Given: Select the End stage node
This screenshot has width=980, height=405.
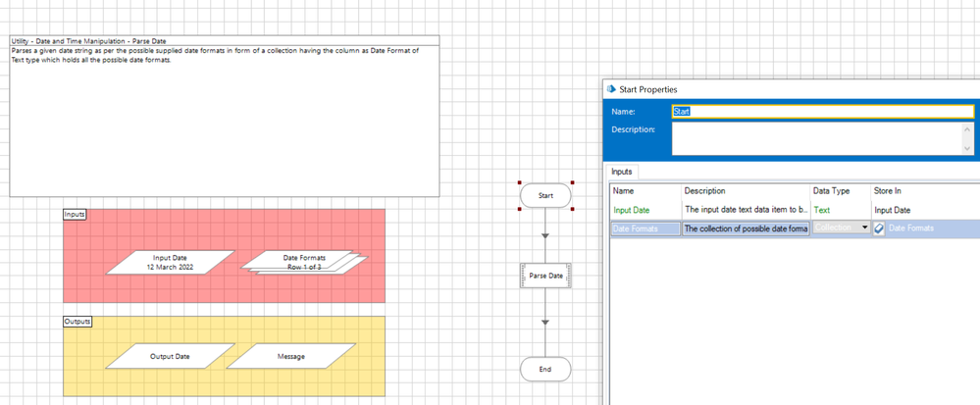Looking at the screenshot, I should point(545,370).
